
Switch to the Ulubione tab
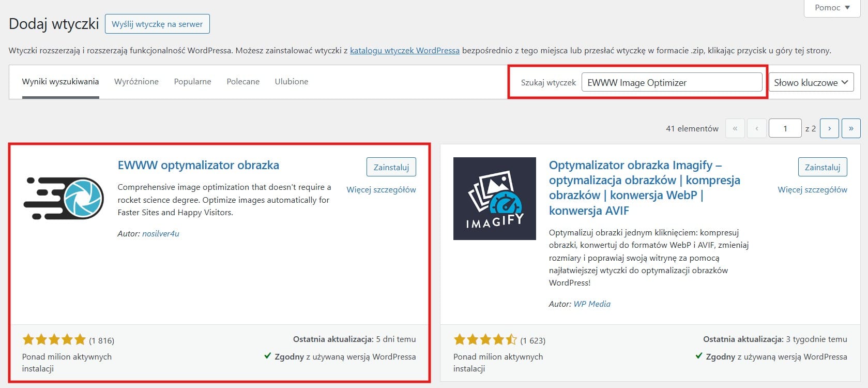click(292, 82)
